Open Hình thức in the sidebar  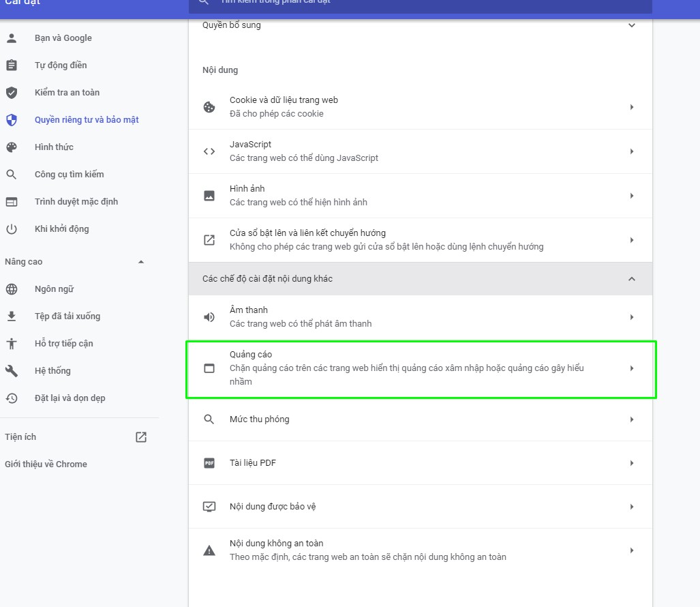pyautogui.click(x=54, y=147)
